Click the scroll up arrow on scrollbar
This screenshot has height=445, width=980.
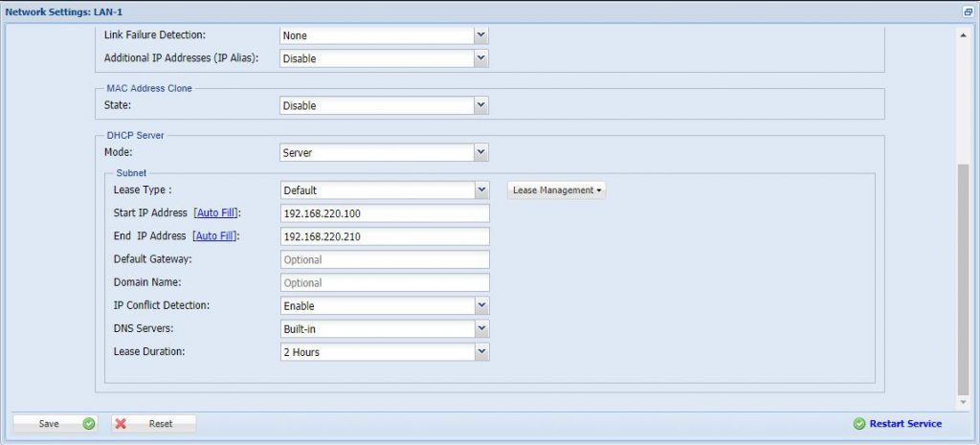[x=963, y=35]
